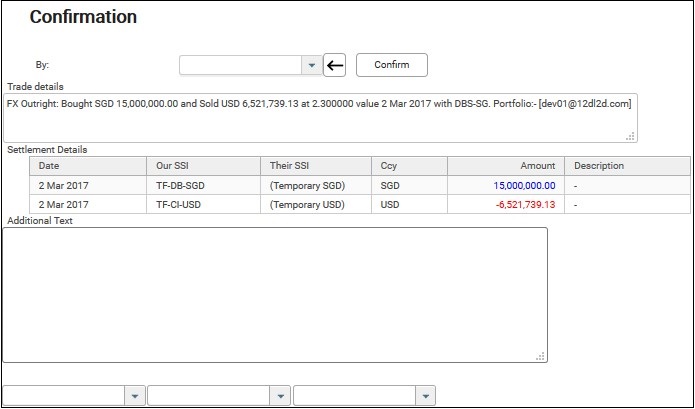Click in the Additional Text area
The width and height of the screenshot is (695, 409).
(x=274, y=293)
